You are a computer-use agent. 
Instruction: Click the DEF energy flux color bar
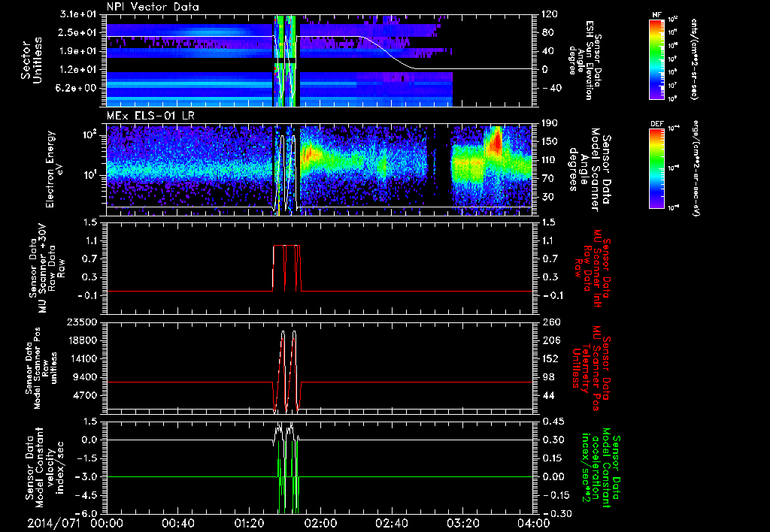pos(657,168)
